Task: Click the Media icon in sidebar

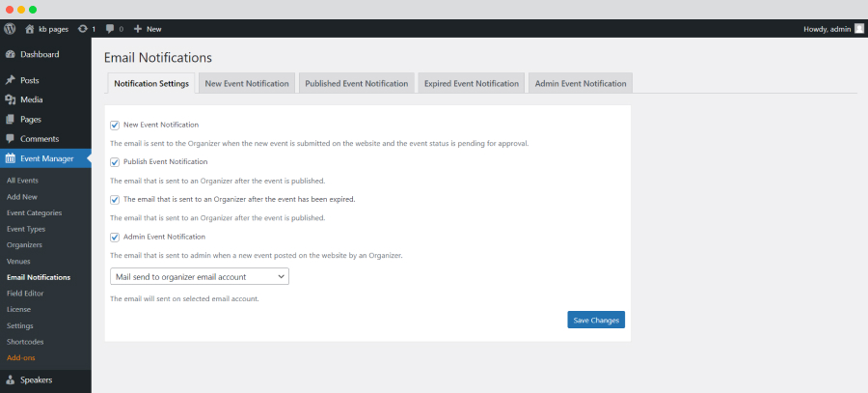Action: (10, 99)
